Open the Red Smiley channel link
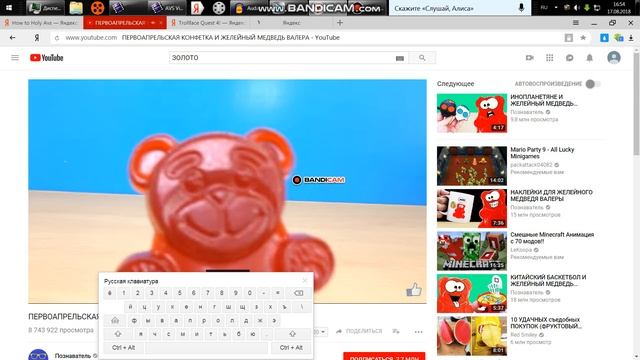 pyautogui.click(x=523, y=335)
